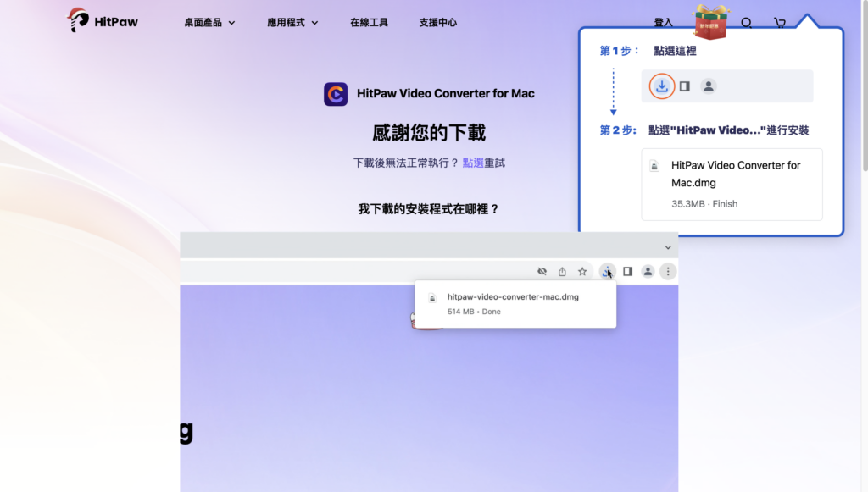The image size is (868, 492).
Task: Open the 在線工具 menu item
Action: click(x=369, y=23)
